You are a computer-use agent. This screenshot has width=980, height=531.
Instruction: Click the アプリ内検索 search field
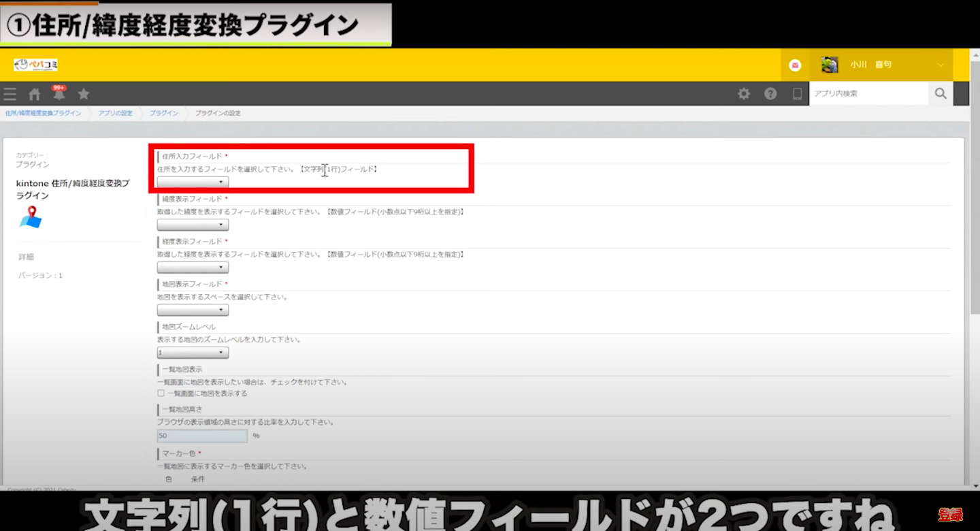click(868, 94)
